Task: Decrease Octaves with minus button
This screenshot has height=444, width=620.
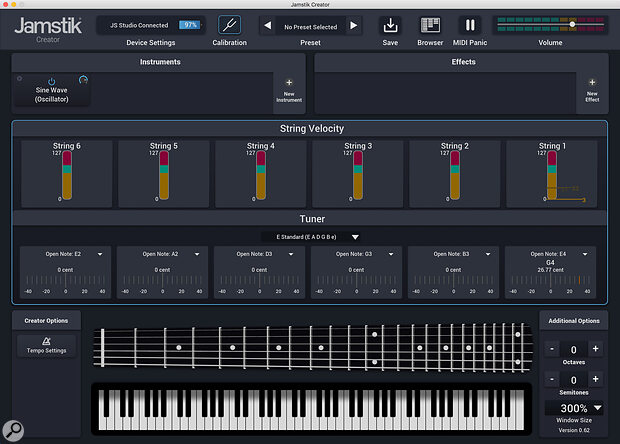Action: tap(552, 349)
